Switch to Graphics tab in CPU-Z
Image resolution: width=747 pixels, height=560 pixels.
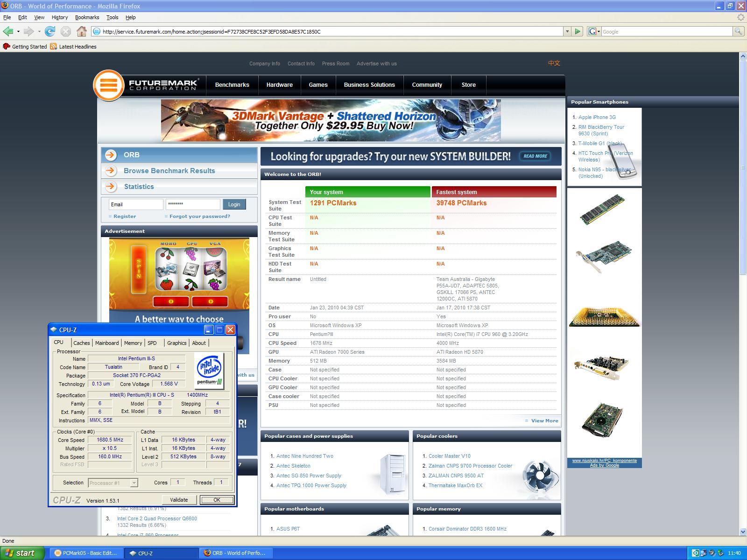point(176,343)
